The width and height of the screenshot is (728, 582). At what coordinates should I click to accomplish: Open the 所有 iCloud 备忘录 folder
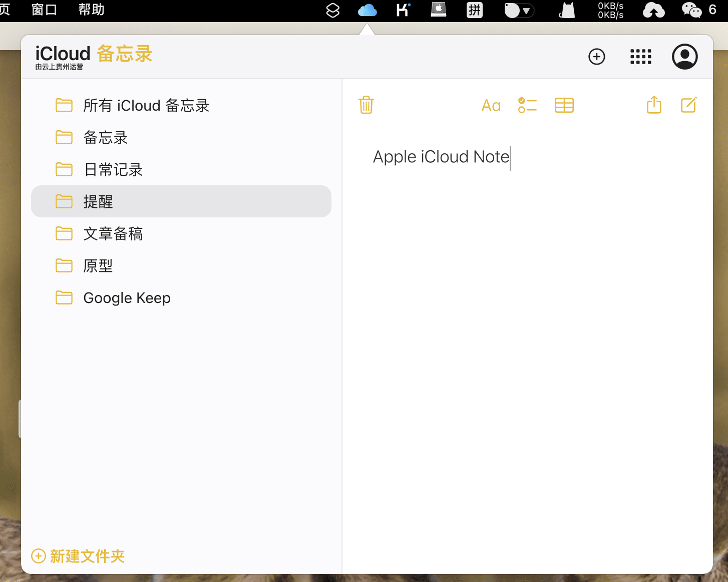pos(146,106)
